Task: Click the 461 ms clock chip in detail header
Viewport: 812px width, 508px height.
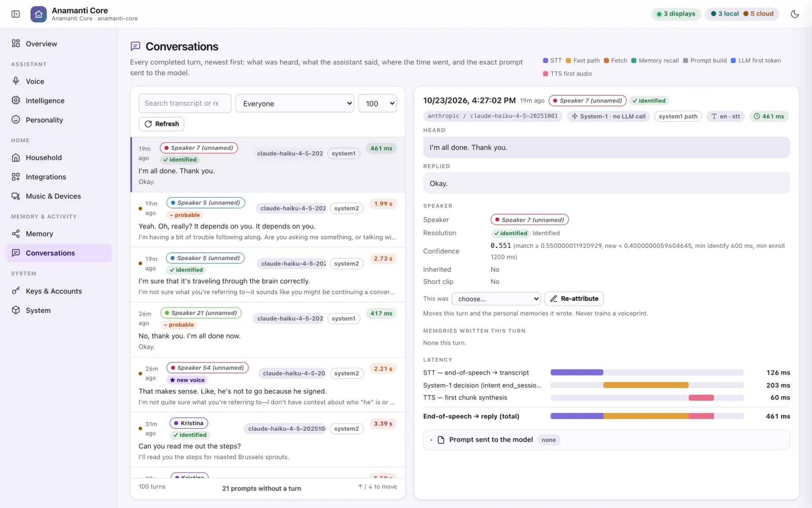Action: (769, 116)
